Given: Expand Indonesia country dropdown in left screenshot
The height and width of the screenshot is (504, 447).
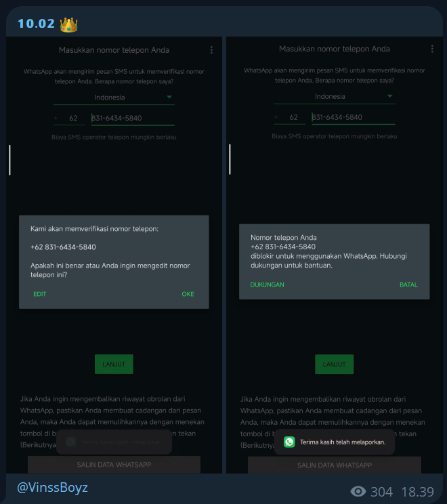Looking at the screenshot, I should pyautogui.click(x=114, y=98).
